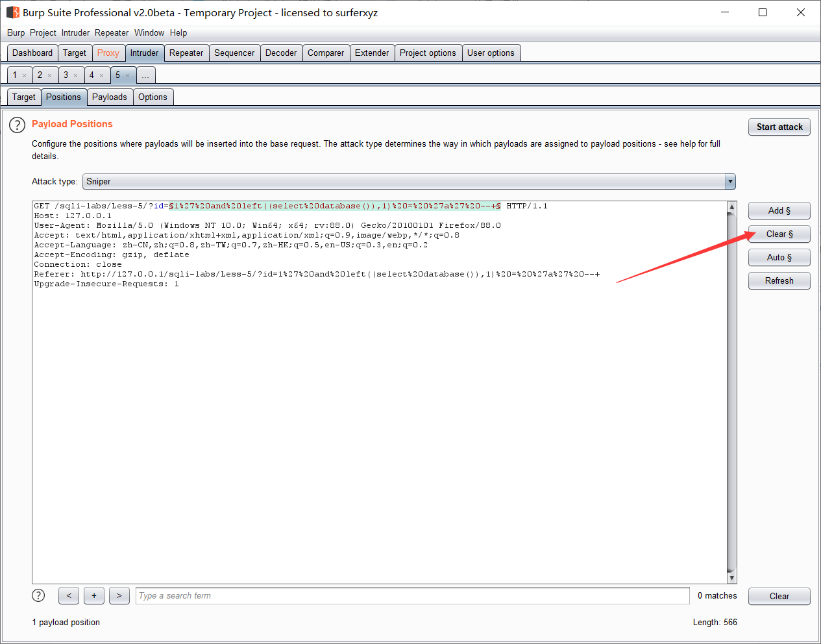This screenshot has width=821, height=644.
Task: Select Intruder attack tab 3
Action: [x=66, y=75]
